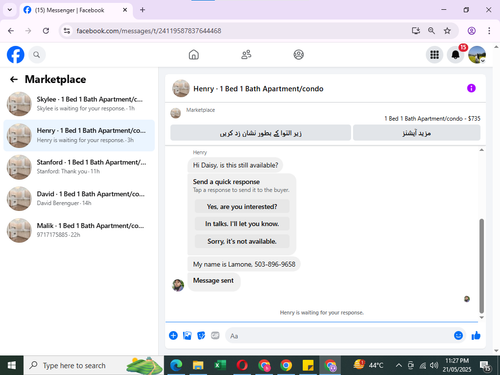Open Skylee apartment conversation
Image resolution: width=500 pixels, height=375 pixels.
[79, 104]
